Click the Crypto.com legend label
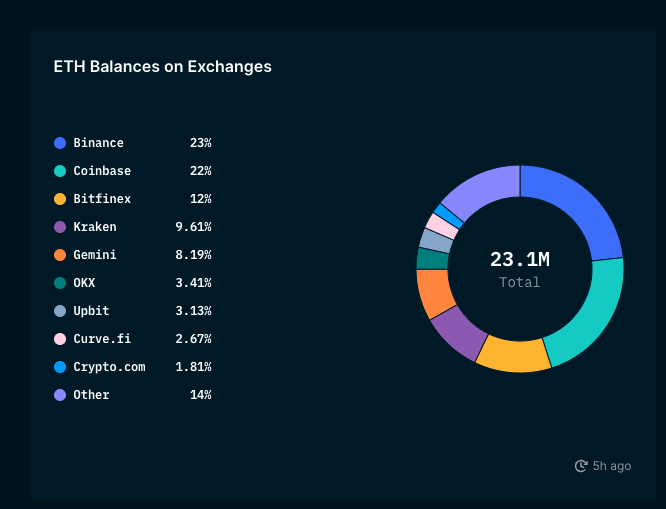This screenshot has height=509, width=666. (109, 367)
